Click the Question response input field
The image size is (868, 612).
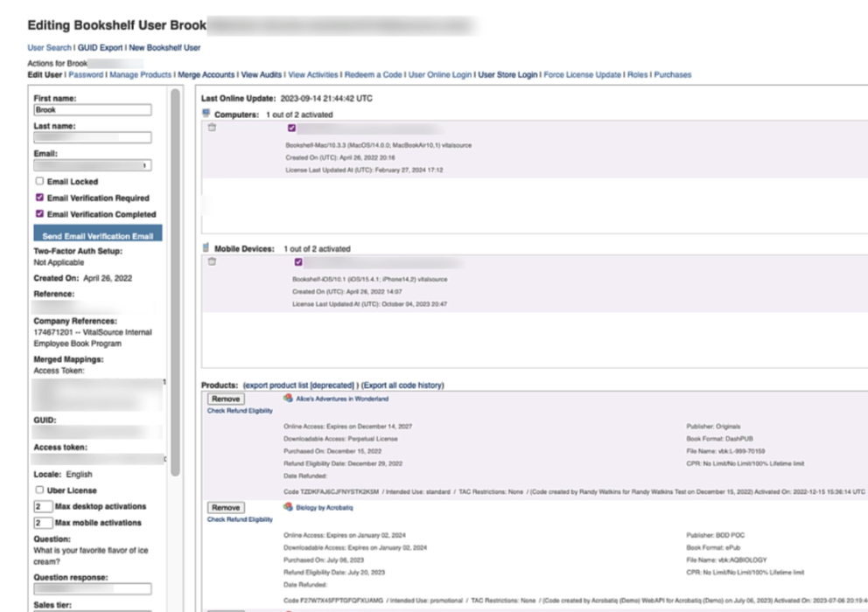pyautogui.click(x=93, y=588)
